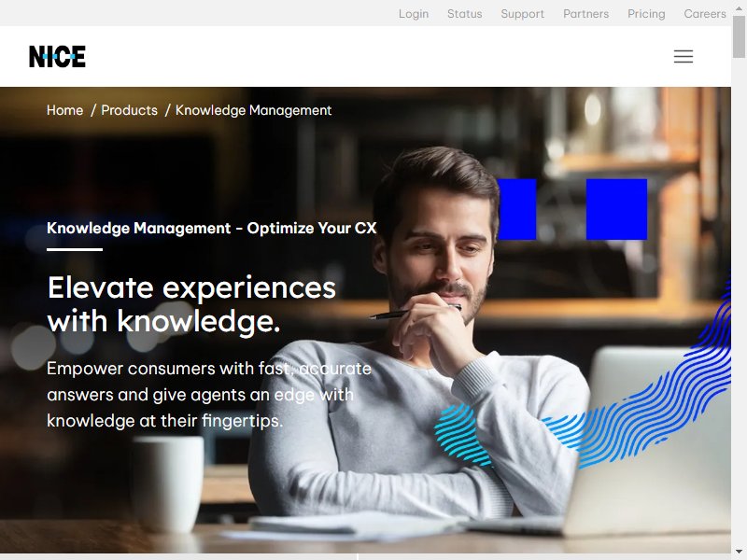Screen dimensions: 747x560
Task: Open the Pricing link
Action: click(646, 14)
